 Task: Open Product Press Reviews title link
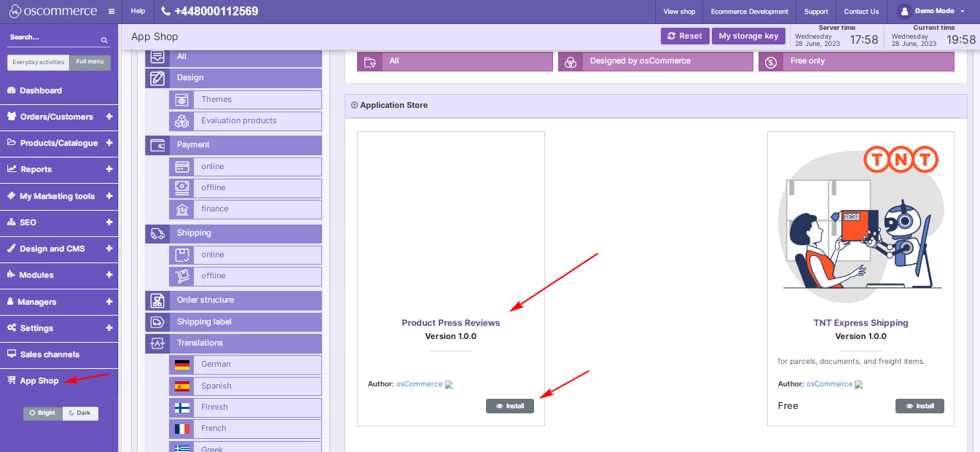click(451, 323)
